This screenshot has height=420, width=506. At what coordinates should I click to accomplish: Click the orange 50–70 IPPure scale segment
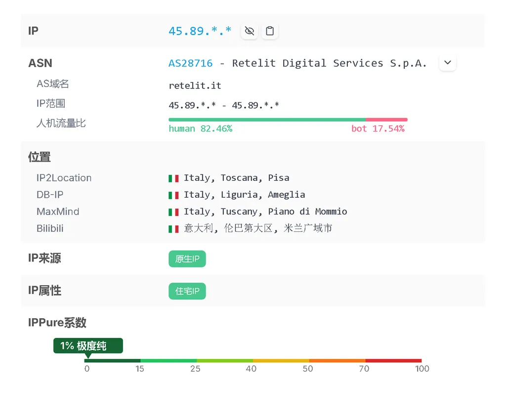[x=337, y=361]
